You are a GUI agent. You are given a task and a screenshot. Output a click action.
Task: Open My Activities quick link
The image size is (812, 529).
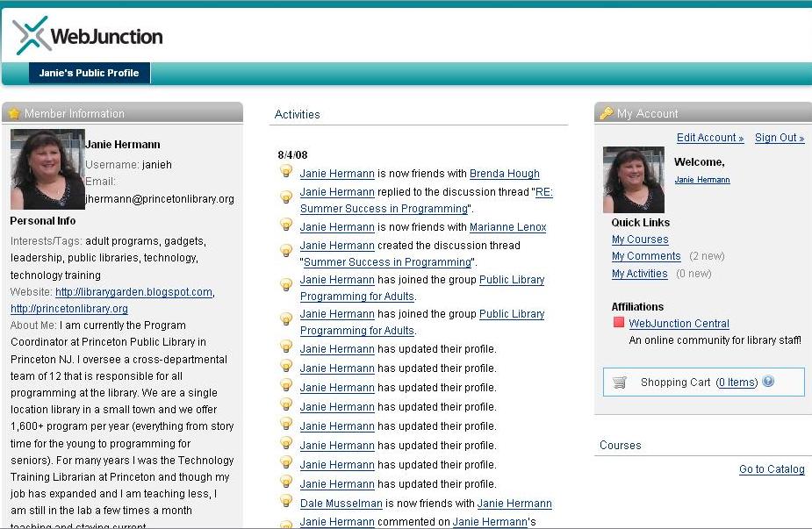click(x=640, y=274)
